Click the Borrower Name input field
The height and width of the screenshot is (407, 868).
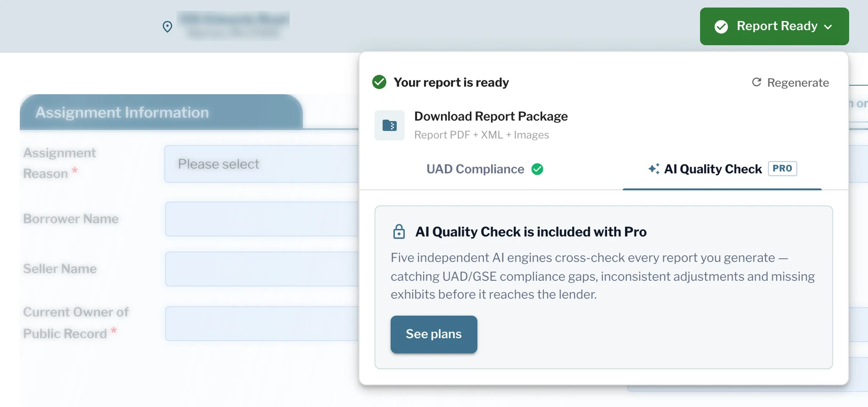pyautogui.click(x=262, y=219)
